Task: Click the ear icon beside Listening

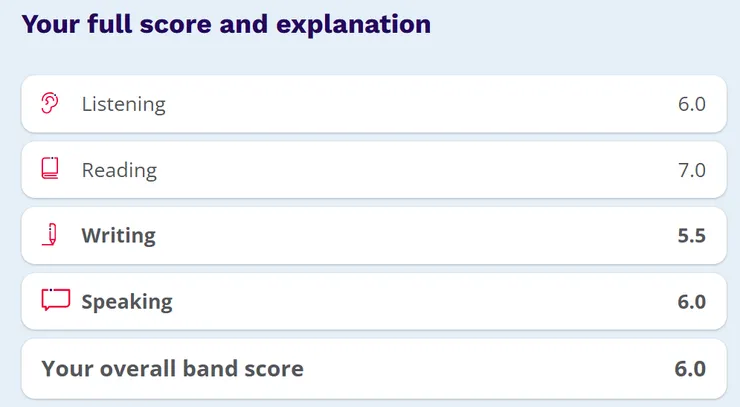Action: coord(50,103)
